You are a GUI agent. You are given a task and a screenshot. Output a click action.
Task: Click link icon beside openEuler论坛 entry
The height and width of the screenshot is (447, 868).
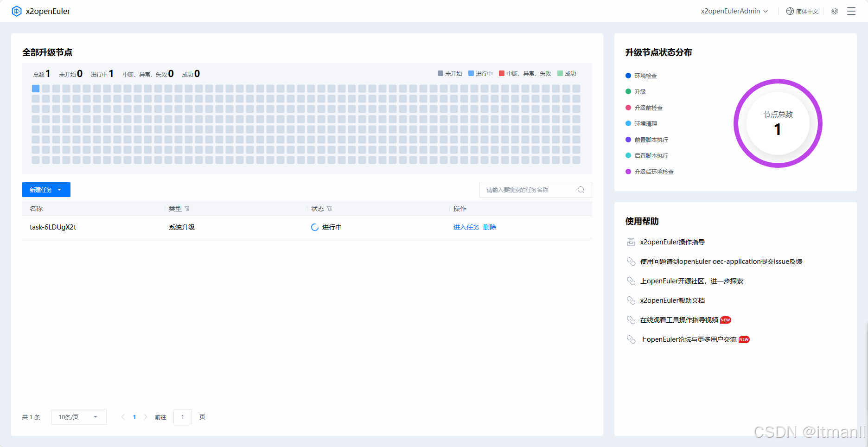pos(631,339)
